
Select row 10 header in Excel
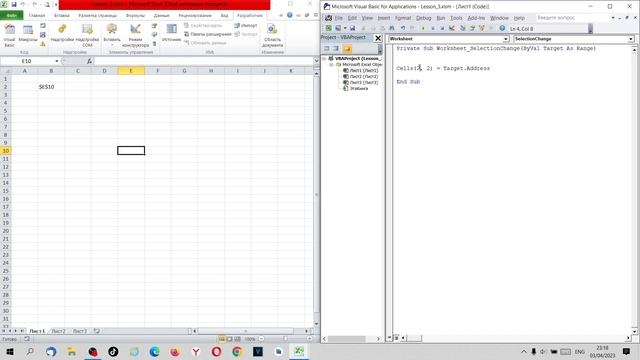6,151
